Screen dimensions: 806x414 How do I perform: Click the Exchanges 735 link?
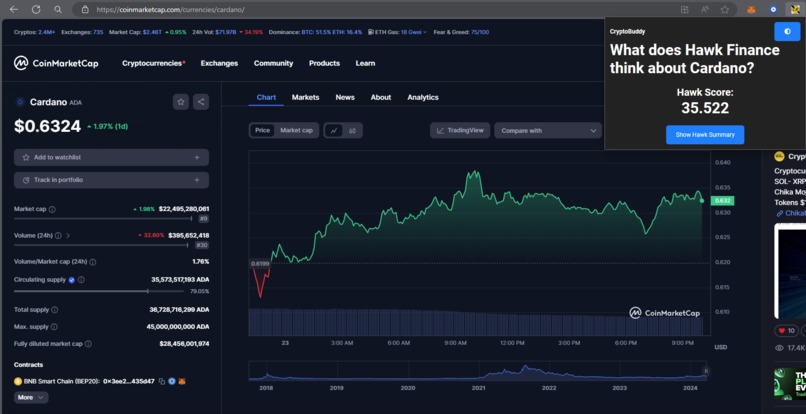coord(82,32)
